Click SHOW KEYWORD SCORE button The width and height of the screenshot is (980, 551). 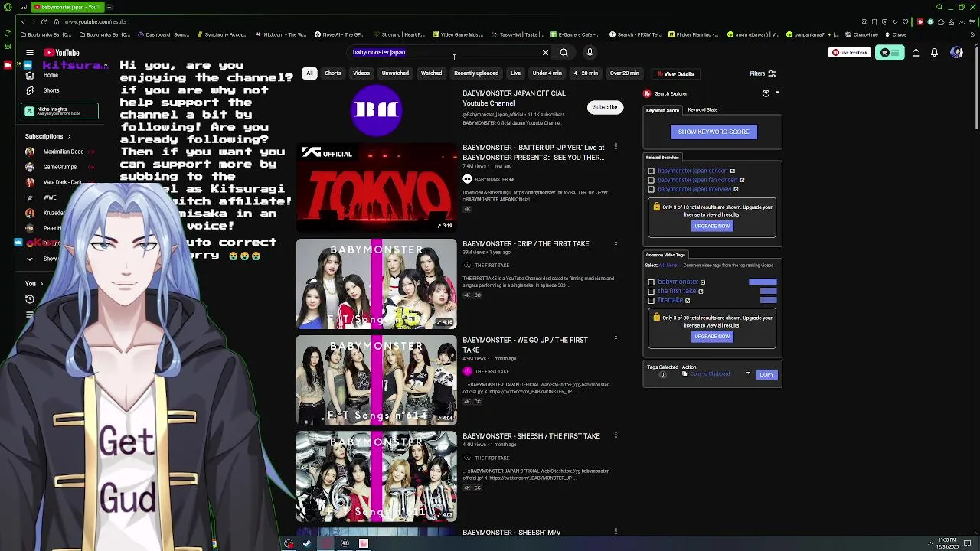pos(714,132)
